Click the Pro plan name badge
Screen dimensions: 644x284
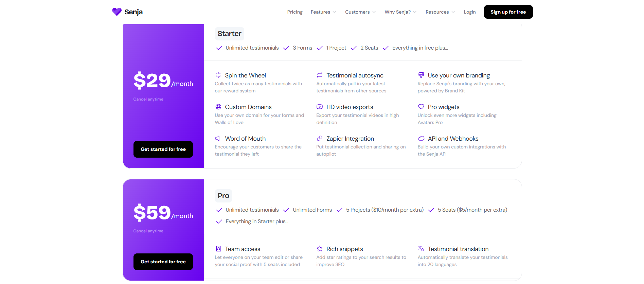223,196
